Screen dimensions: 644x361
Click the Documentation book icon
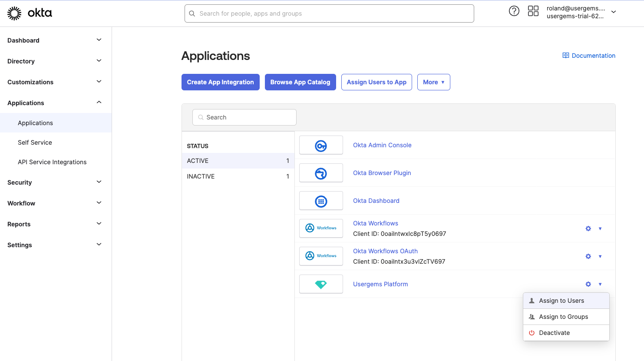point(565,56)
